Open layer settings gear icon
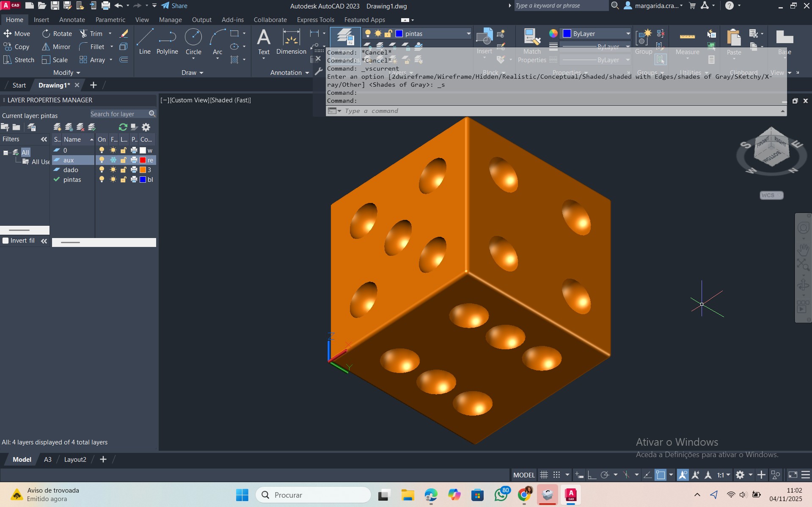This screenshot has height=507, width=812. pyautogui.click(x=146, y=127)
